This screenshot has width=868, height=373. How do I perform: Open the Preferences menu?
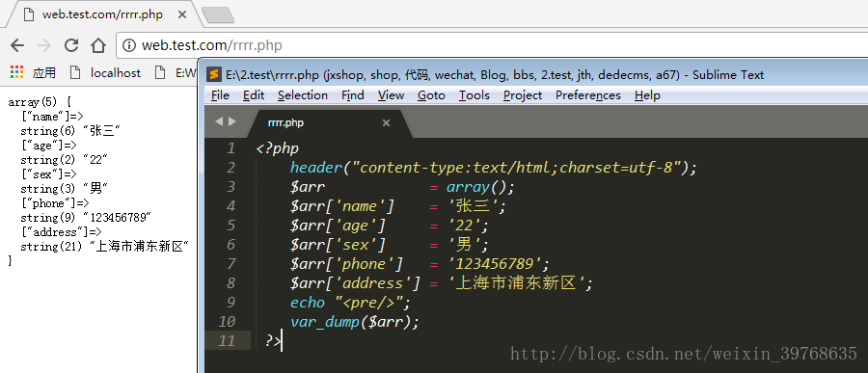point(588,95)
